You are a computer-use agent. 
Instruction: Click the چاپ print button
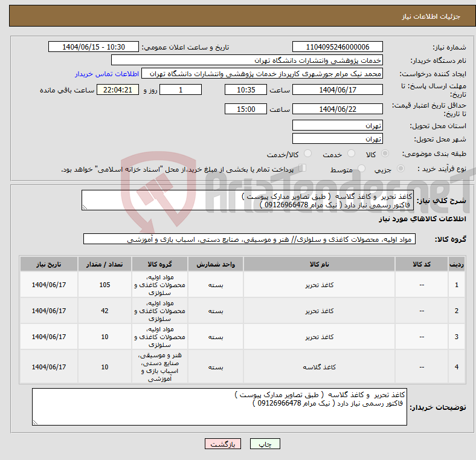pos(265,444)
